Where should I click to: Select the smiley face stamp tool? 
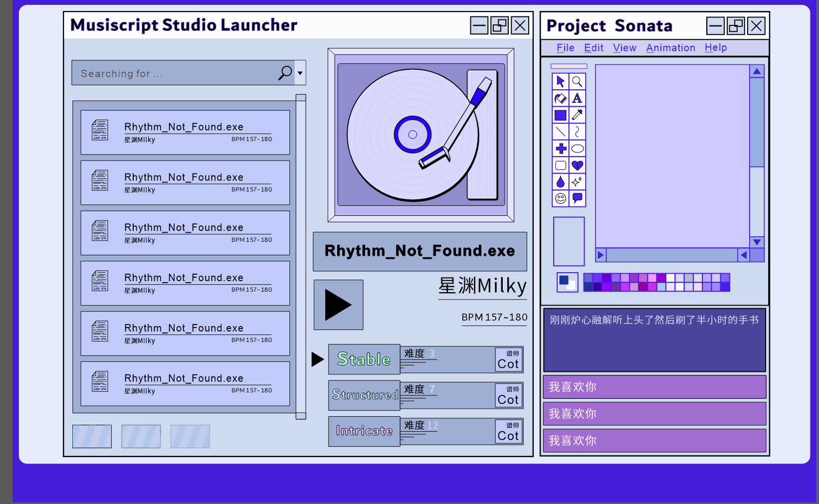560,198
